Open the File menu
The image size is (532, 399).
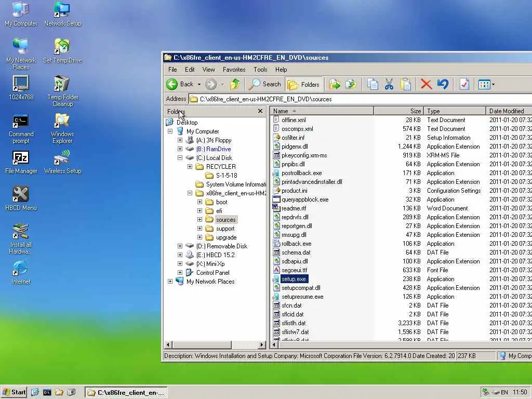(172, 70)
